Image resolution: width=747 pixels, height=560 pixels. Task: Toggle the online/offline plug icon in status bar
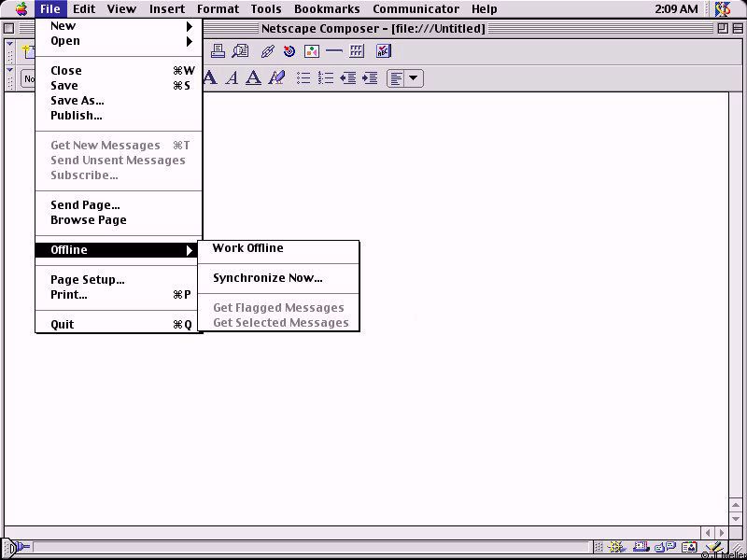pyautogui.click(x=19, y=548)
